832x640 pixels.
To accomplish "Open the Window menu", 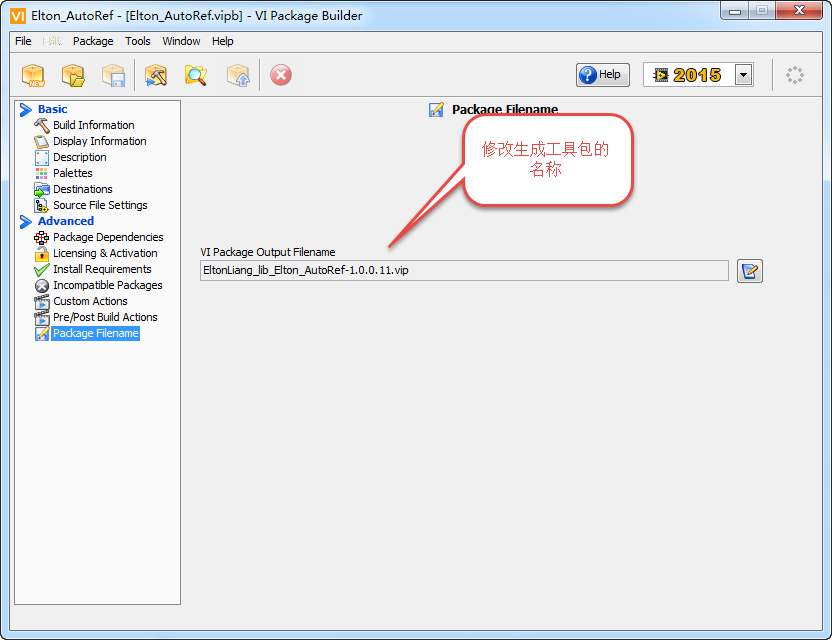I will tap(181, 41).
